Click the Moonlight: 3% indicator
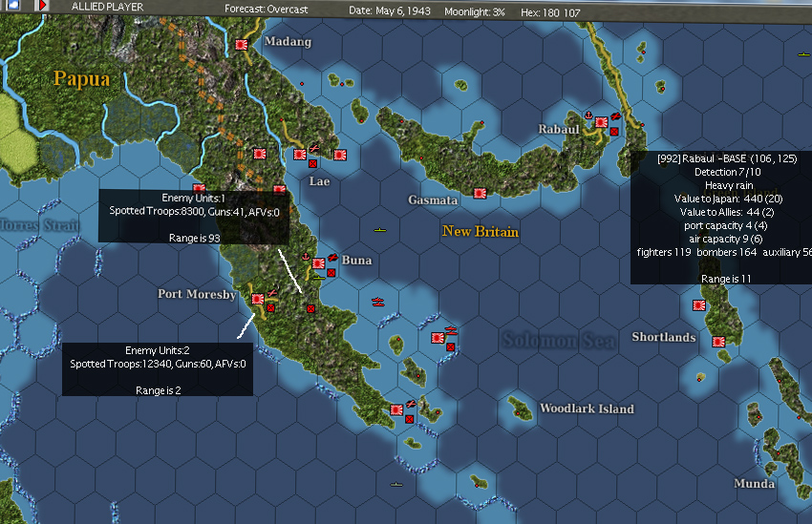Viewport: 812px width, 524px height. tap(475, 11)
